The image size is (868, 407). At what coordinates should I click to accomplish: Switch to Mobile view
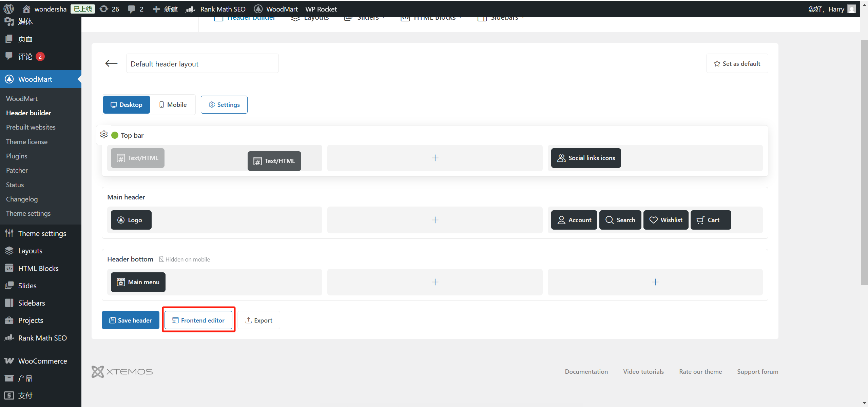[x=173, y=105]
